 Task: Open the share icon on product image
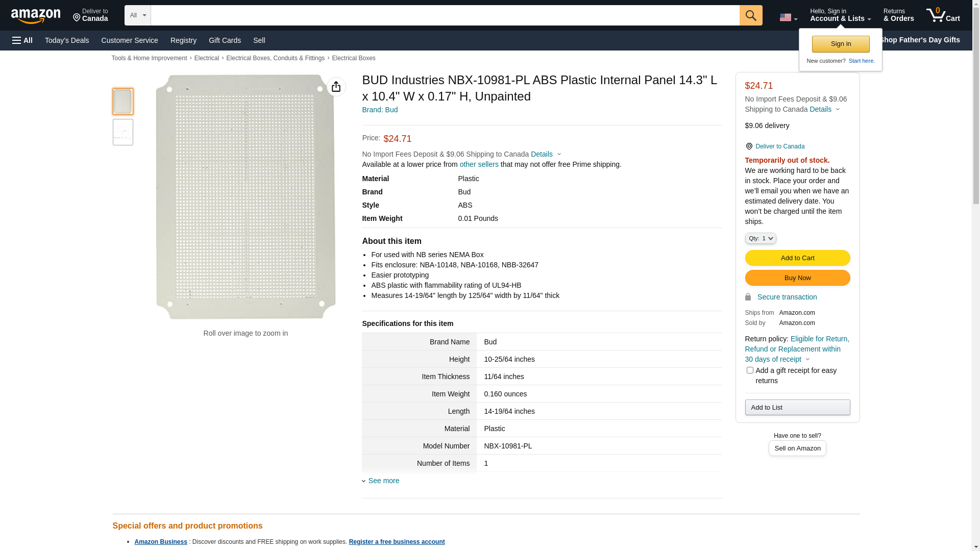coord(336,87)
